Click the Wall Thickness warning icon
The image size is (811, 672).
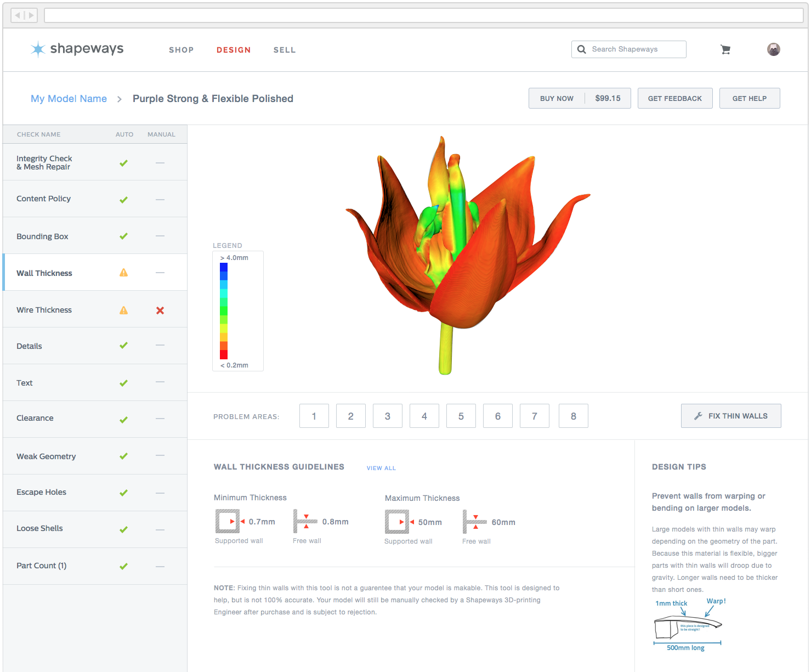coord(124,273)
